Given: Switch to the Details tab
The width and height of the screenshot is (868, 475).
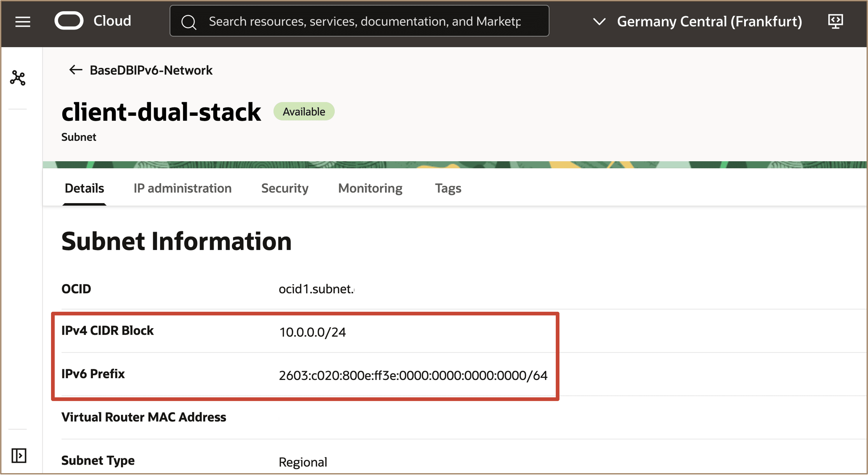Looking at the screenshot, I should coord(84,188).
